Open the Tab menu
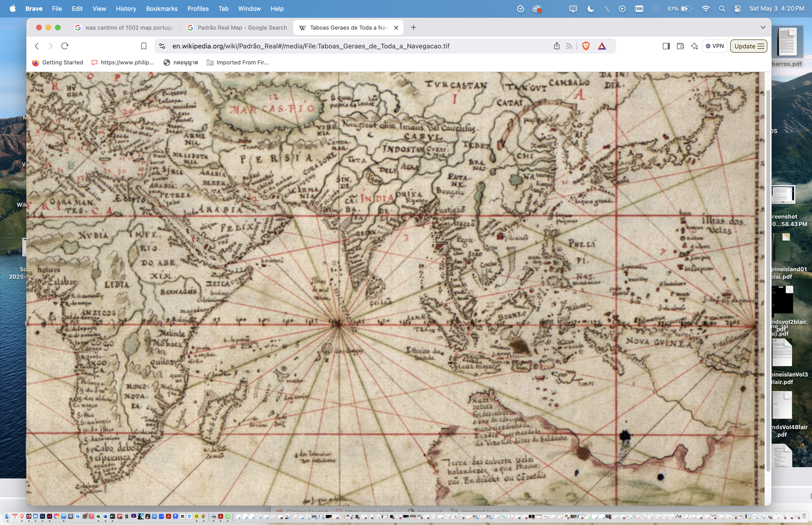This screenshot has height=525, width=812. pyautogui.click(x=223, y=8)
